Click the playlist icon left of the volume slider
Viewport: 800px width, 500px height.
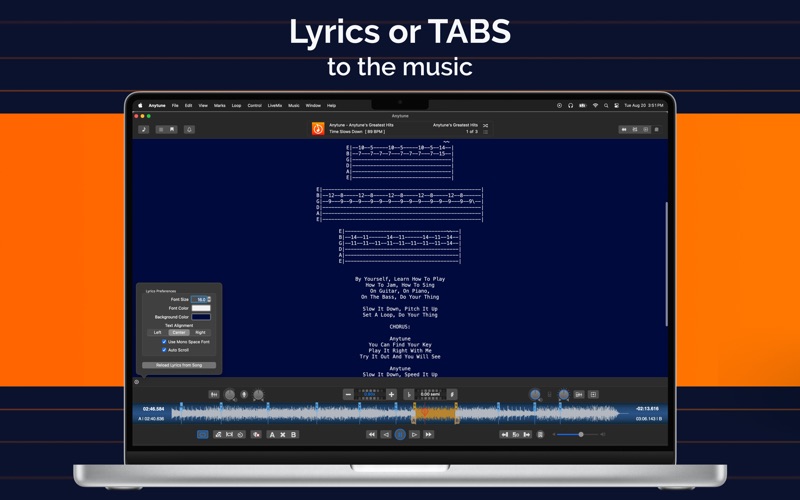[x=540, y=435]
